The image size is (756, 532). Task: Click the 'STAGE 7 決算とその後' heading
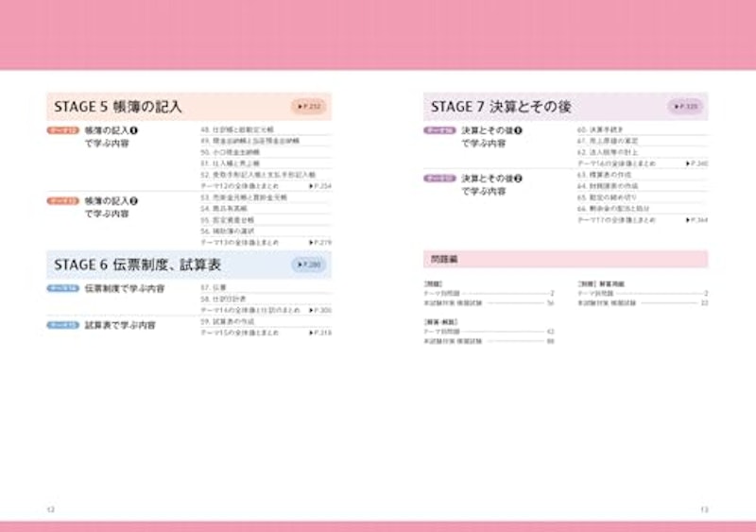point(501,107)
